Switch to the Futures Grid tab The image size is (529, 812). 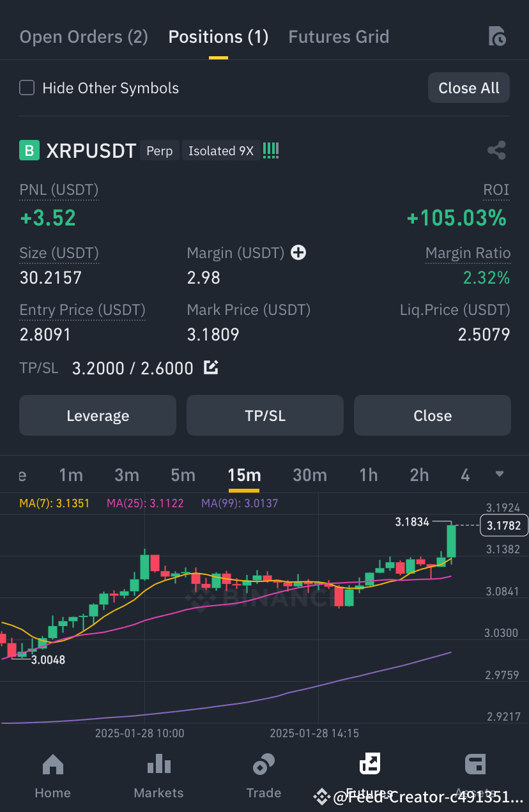(x=339, y=36)
